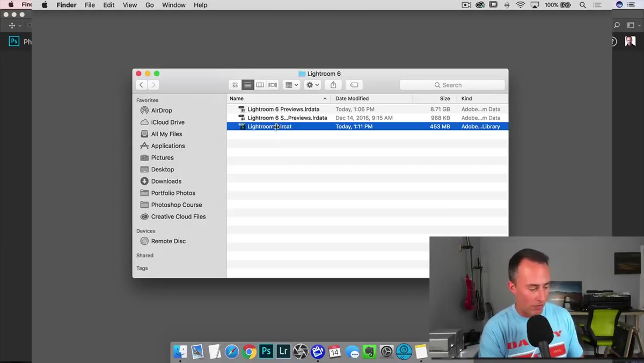Go back with the Finder back arrow
Screen dimensions: 644x363
[141, 85]
